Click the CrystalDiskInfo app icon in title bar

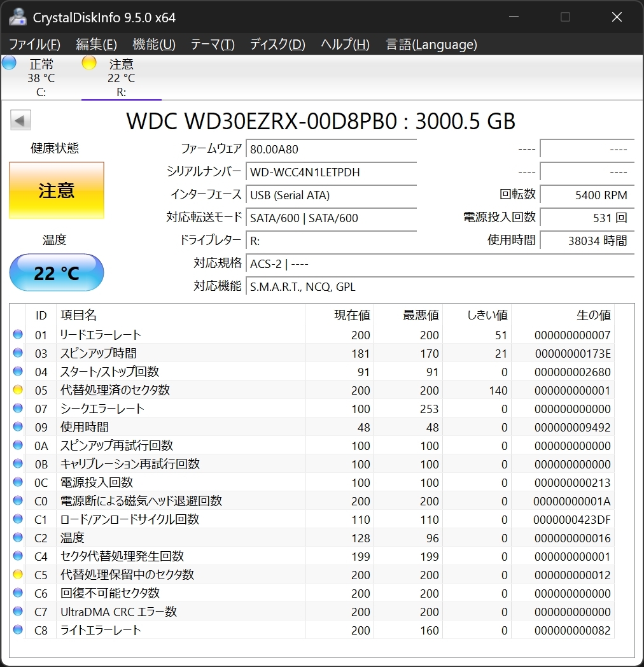[17, 17]
